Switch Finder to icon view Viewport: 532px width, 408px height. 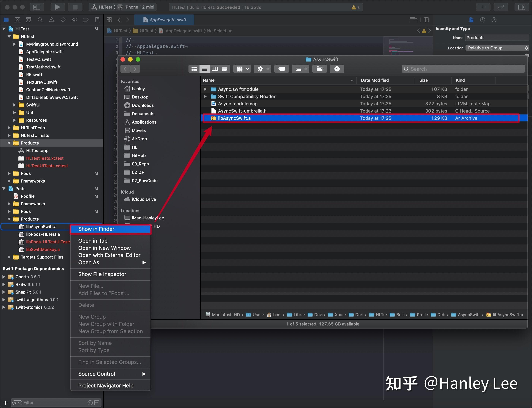(194, 69)
